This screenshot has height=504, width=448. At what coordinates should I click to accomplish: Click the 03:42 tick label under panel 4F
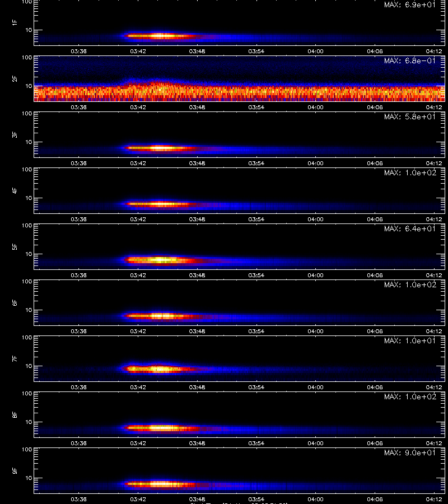[x=138, y=219]
